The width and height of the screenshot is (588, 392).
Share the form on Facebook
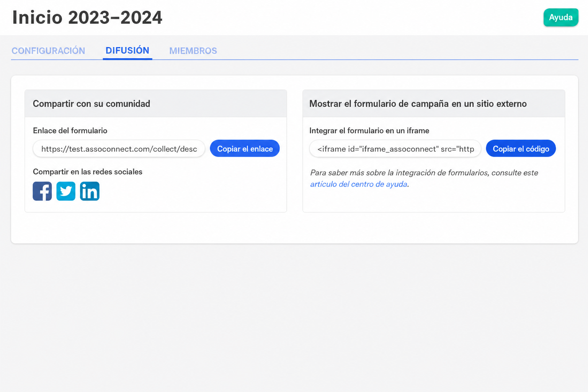coord(42,191)
